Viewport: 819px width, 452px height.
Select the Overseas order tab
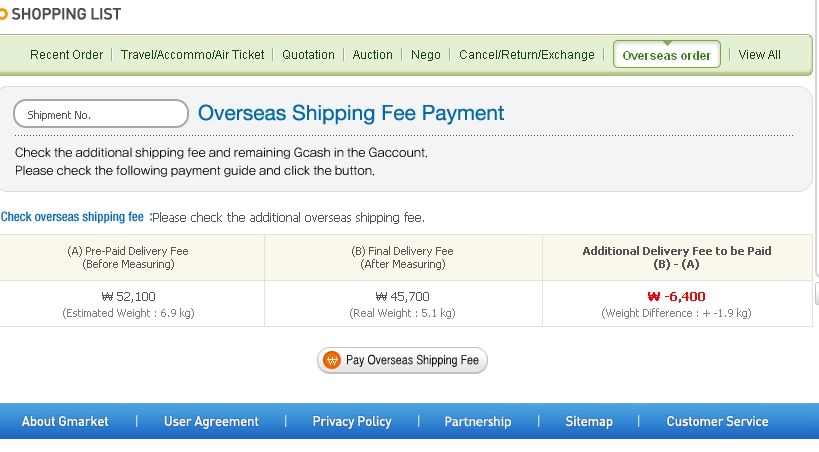(x=666, y=55)
